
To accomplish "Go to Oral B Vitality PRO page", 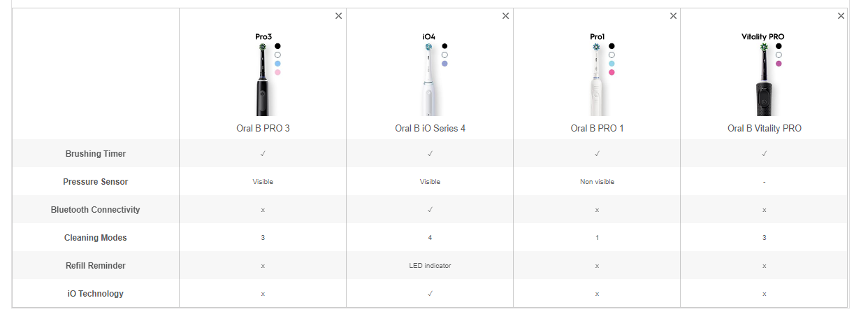I will pyautogui.click(x=764, y=128).
